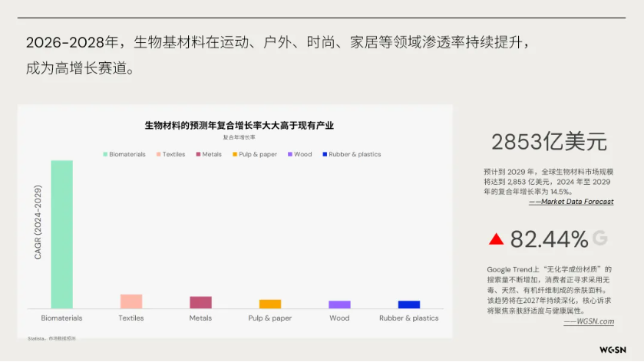Click the Statista footnote below the chart
The image size is (644, 362).
(51, 338)
